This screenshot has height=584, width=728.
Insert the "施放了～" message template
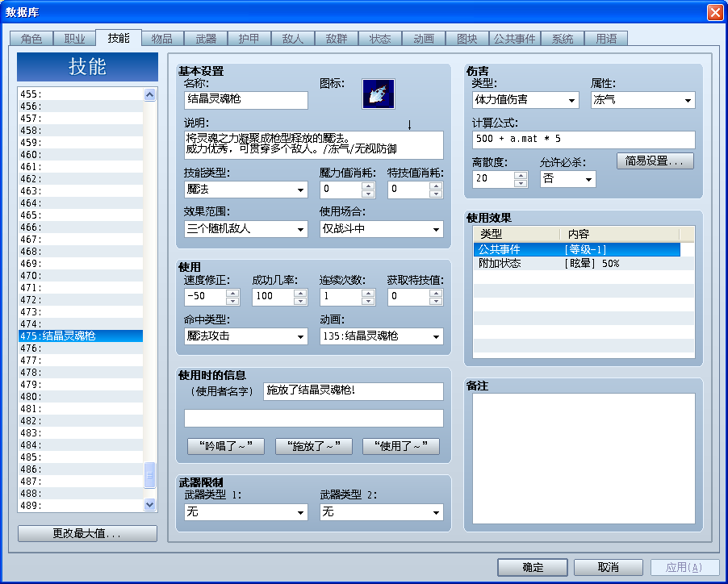[x=314, y=446]
